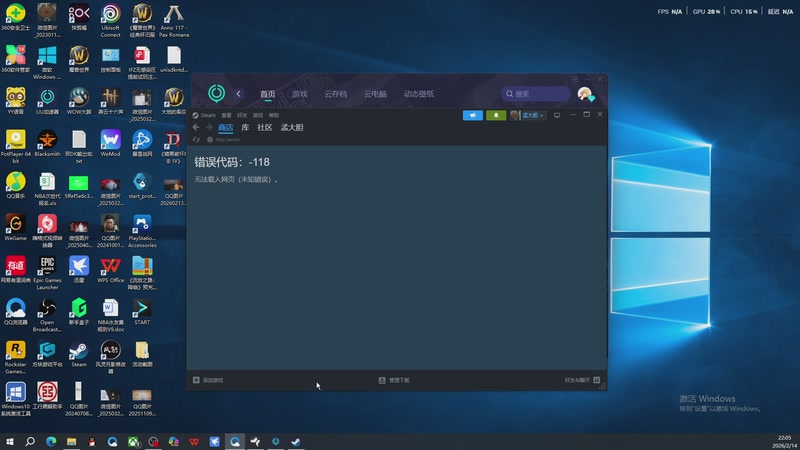Screen dimensions: 800x450
Task: Select the WeGame desktop icon
Action: 16,228
